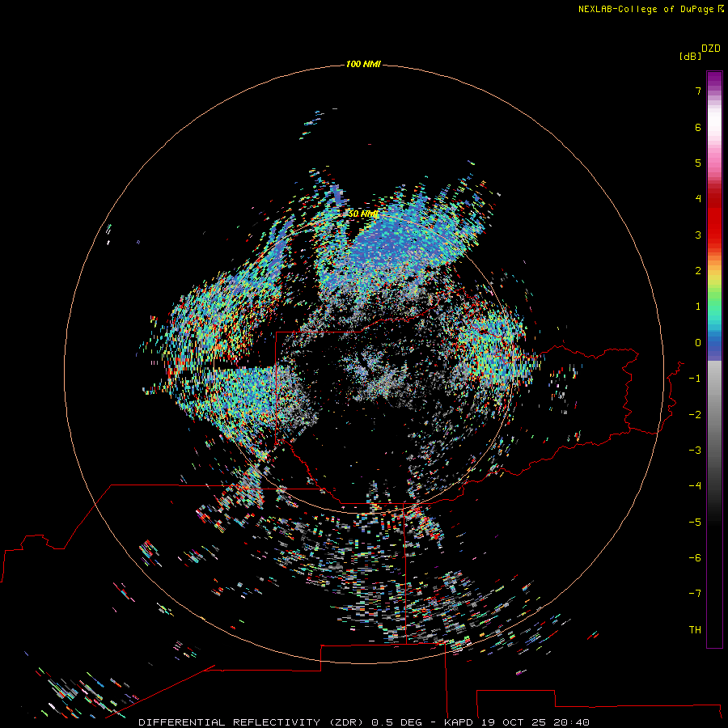Click the 20:40 timestamp
This screenshot has height=728, width=728.
pyautogui.click(x=572, y=722)
